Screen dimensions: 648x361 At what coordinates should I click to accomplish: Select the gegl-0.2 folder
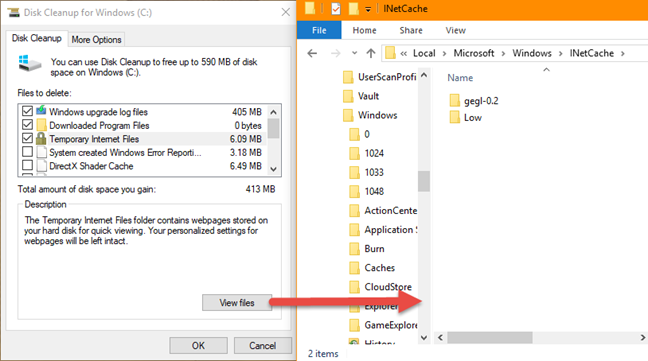click(474, 101)
